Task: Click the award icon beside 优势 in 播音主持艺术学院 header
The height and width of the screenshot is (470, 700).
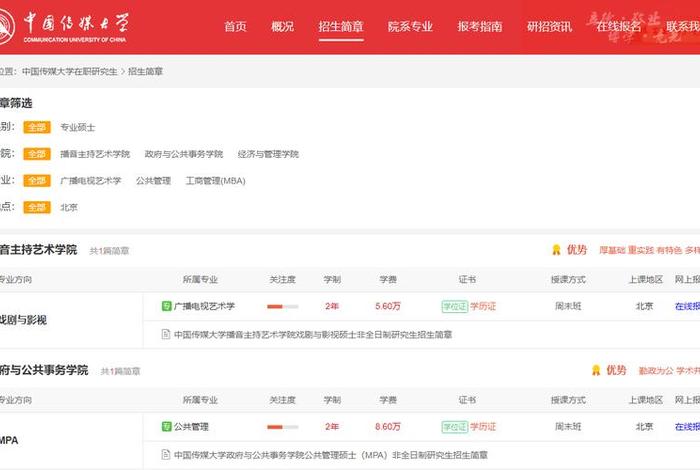Action: tap(556, 250)
